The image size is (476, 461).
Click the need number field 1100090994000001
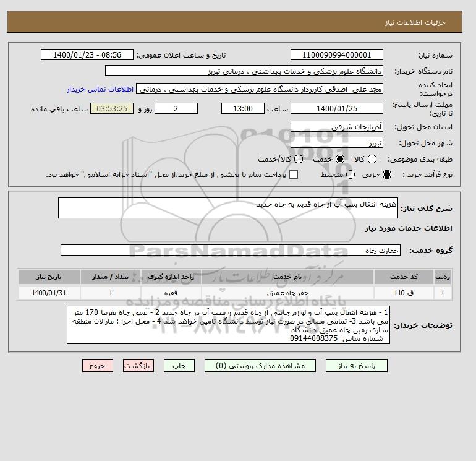(337, 54)
